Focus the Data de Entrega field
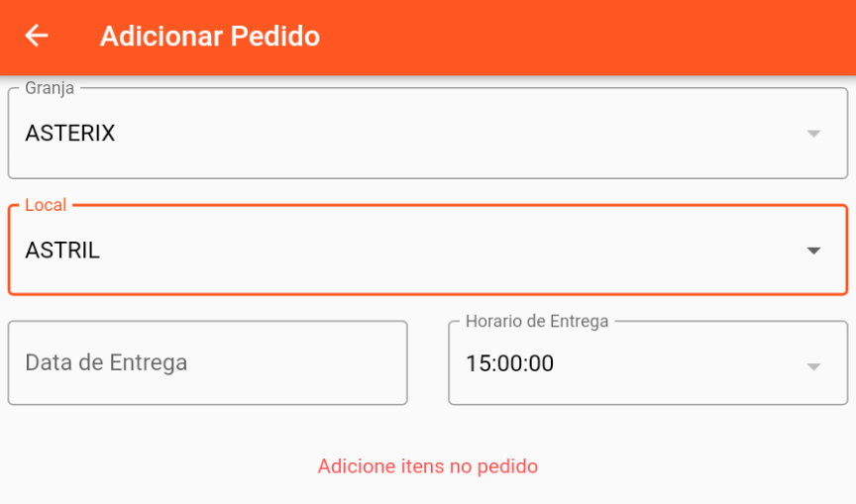Viewport: 856px width, 504px height. pos(207,362)
